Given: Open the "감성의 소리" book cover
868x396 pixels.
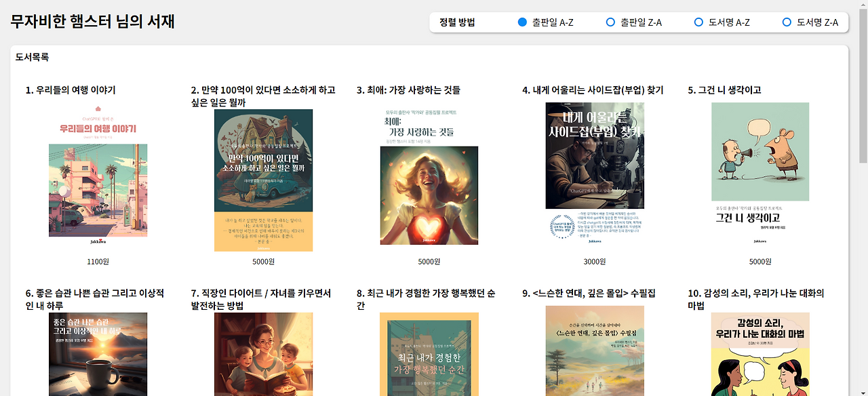Looking at the screenshot, I should 759,353.
